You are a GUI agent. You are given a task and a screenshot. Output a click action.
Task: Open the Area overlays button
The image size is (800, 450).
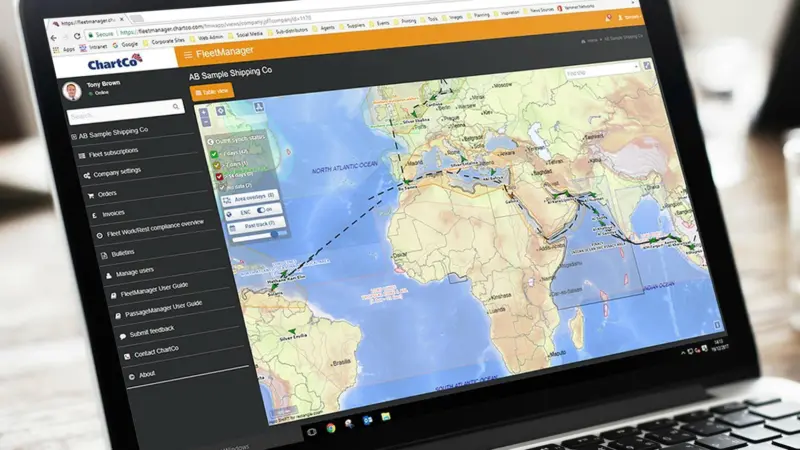coord(250,197)
